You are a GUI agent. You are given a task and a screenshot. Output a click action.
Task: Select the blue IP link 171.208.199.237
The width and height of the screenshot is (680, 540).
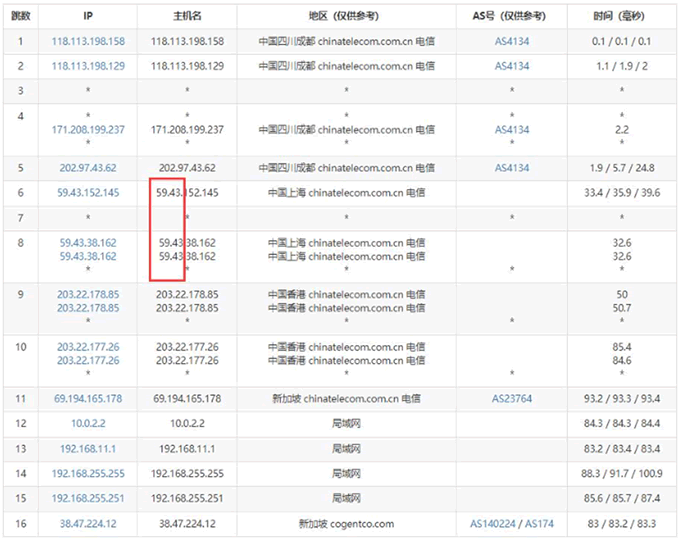[x=88, y=130]
